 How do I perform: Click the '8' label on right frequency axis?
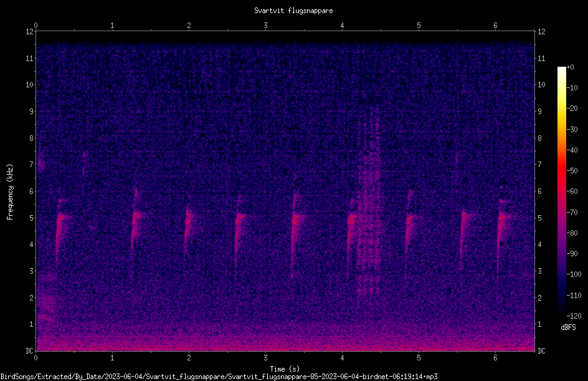pyautogui.click(x=539, y=138)
